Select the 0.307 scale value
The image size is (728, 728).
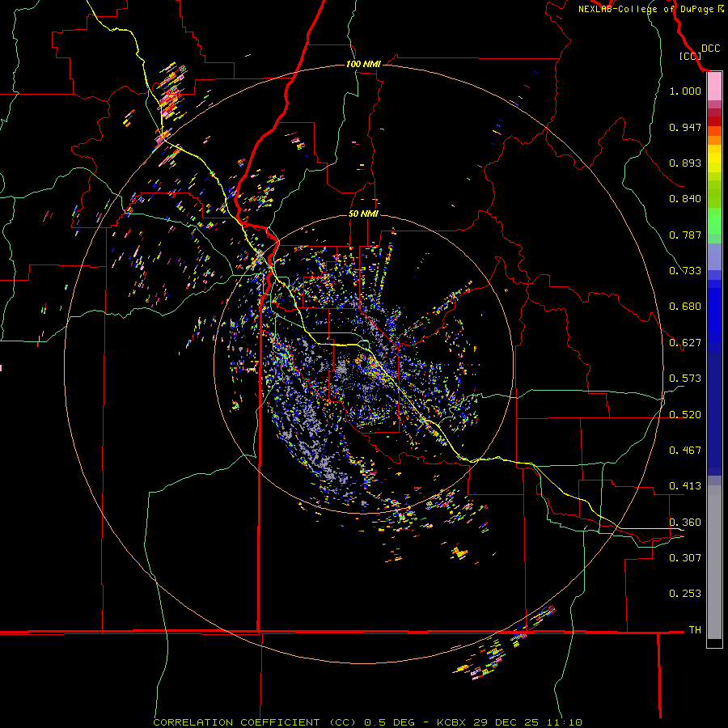[x=685, y=558]
